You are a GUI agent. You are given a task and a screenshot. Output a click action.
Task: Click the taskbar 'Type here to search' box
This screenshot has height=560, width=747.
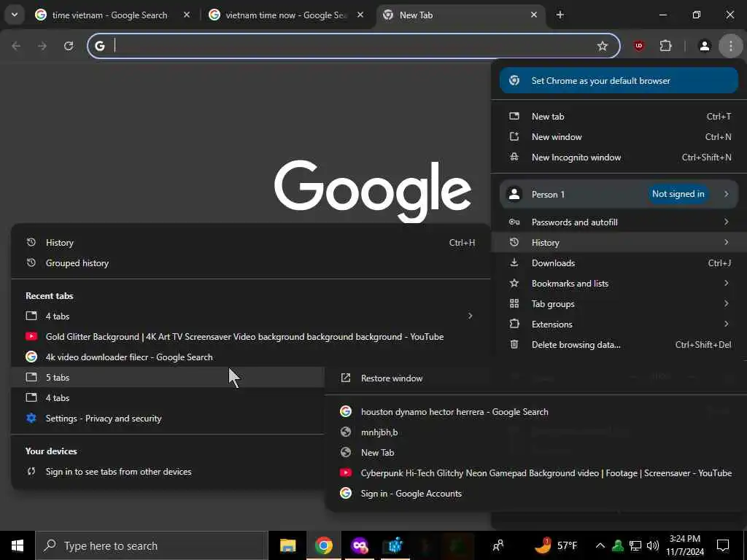click(152, 545)
